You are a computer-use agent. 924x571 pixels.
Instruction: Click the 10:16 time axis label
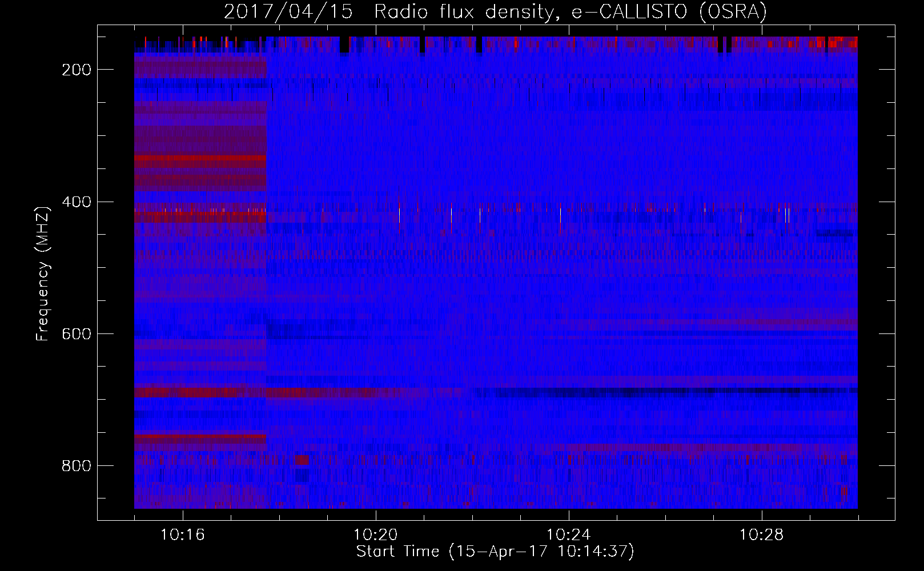[x=182, y=535]
